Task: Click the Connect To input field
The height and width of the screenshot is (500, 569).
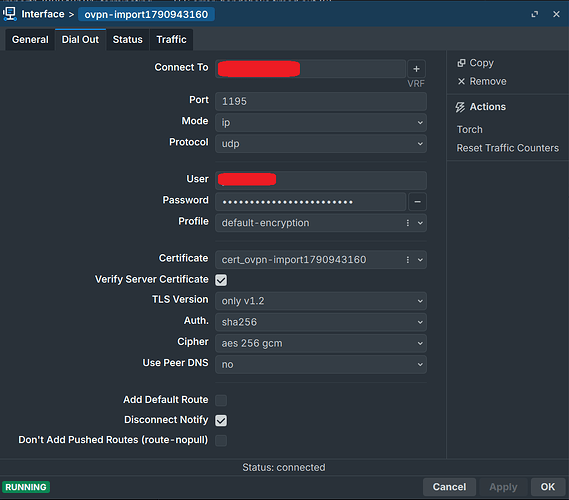Action: click(310, 69)
